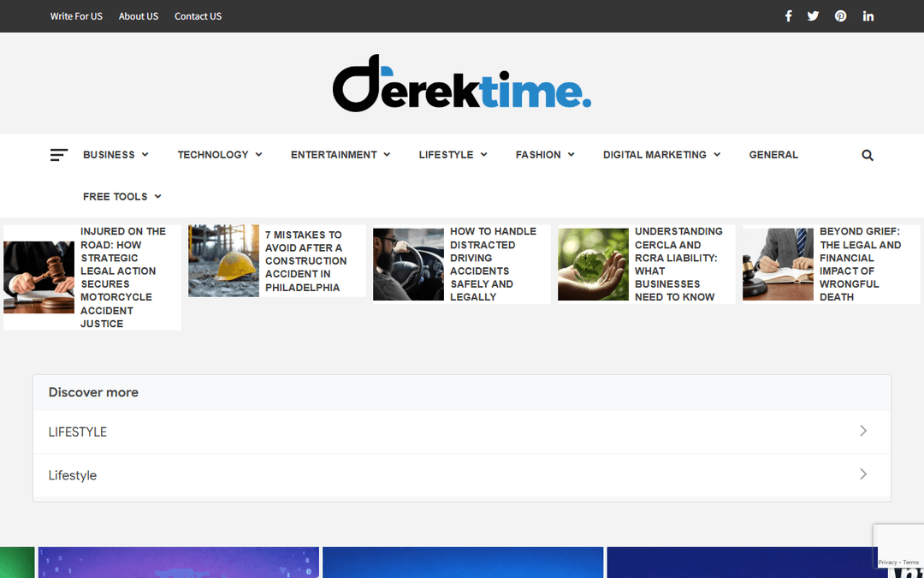Open the DIGITAL MARKETING menu item
The image size is (924, 578).
[x=654, y=154]
